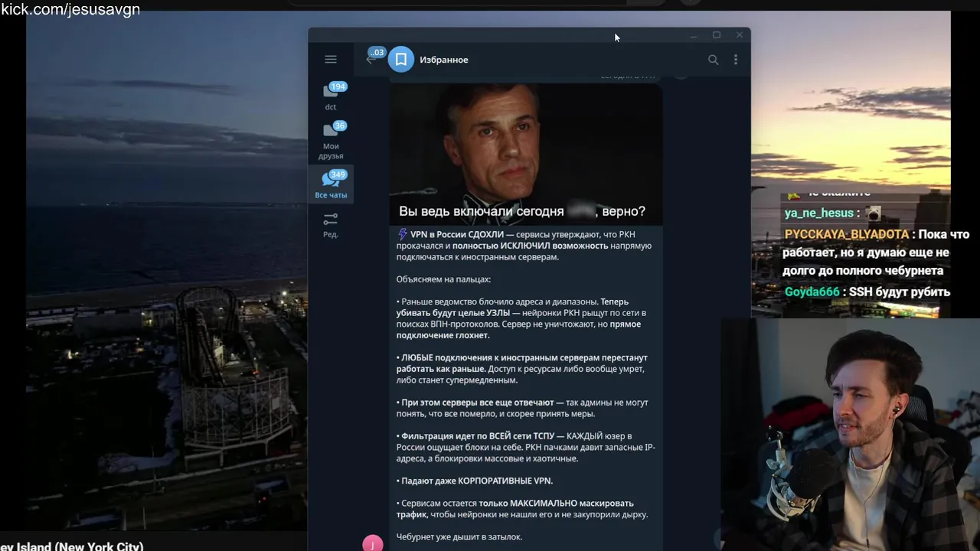Click the line "Объясняем на пальцах:"
This screenshot has height=551, width=980.
coord(443,279)
